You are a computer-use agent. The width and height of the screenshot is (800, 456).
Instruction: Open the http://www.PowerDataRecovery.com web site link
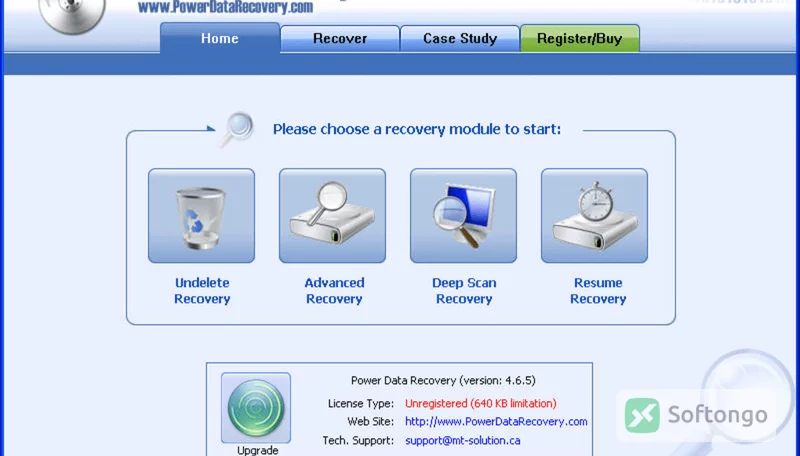point(496,421)
